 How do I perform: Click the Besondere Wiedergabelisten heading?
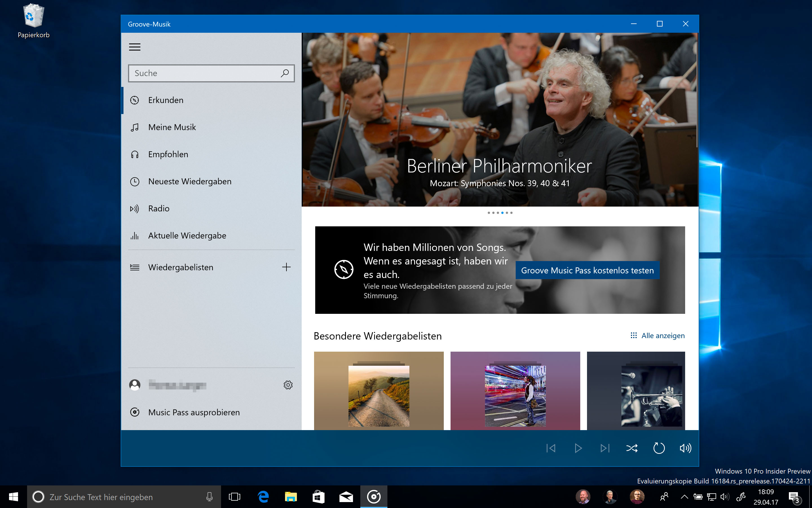click(378, 336)
